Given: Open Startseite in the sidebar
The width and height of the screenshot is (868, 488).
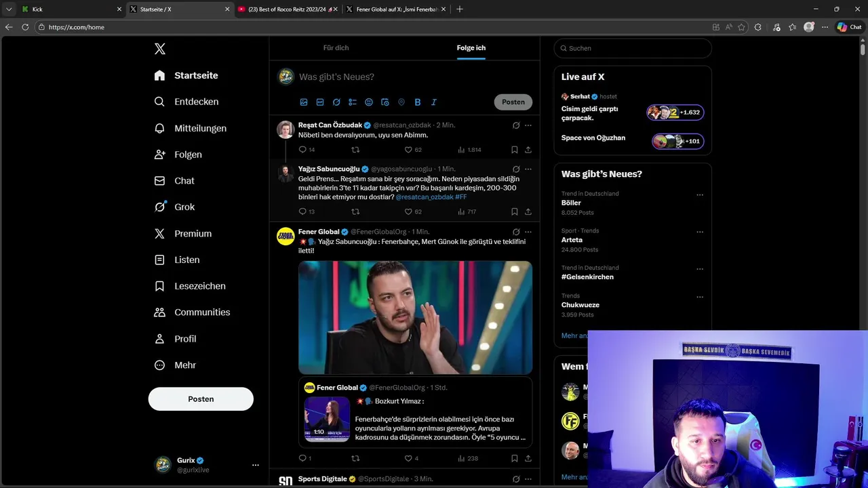Looking at the screenshot, I should click(186, 75).
